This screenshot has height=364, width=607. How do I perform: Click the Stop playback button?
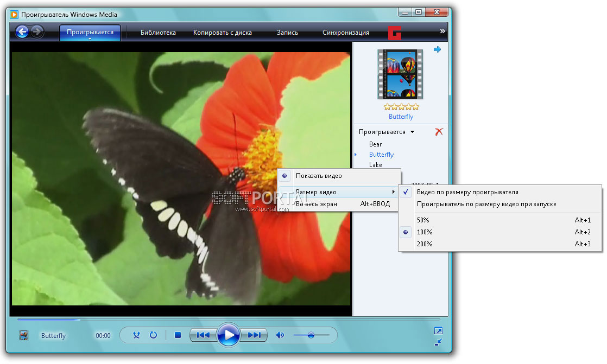point(178,335)
